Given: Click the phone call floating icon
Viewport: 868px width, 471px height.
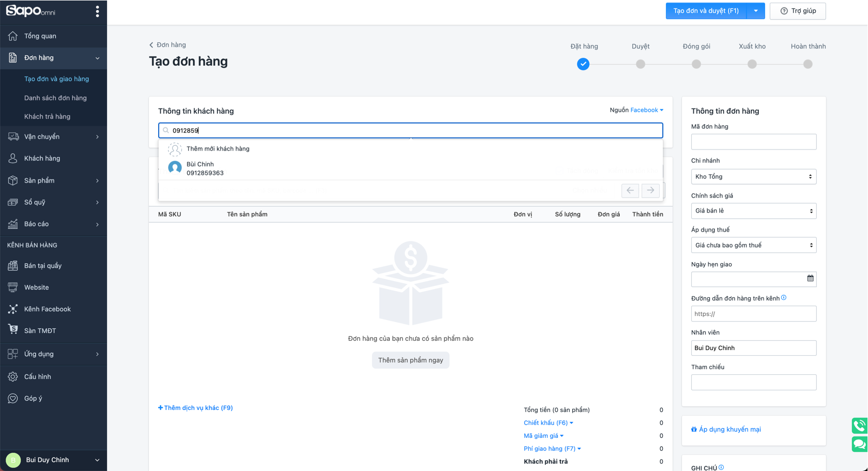Looking at the screenshot, I should click(x=859, y=426).
